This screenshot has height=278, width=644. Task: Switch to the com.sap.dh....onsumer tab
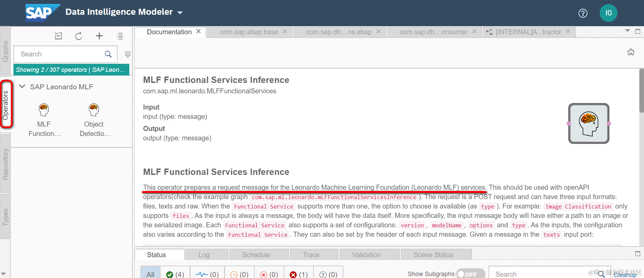(x=433, y=32)
